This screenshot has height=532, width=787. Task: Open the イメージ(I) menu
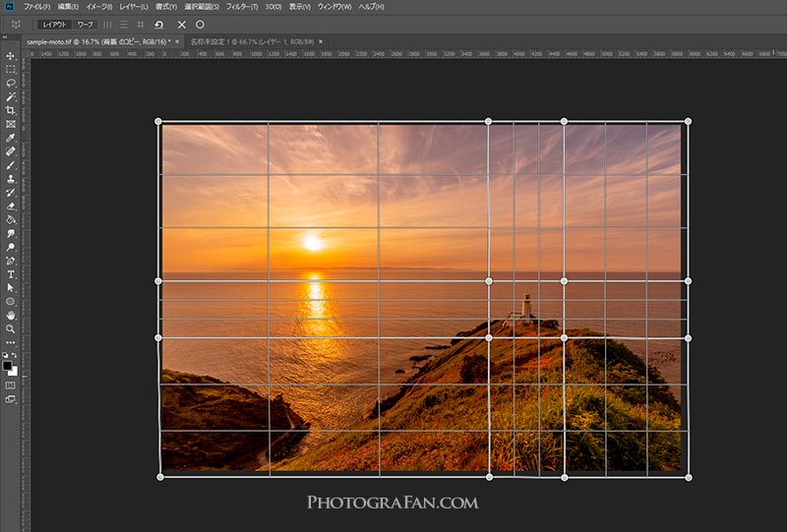(99, 7)
